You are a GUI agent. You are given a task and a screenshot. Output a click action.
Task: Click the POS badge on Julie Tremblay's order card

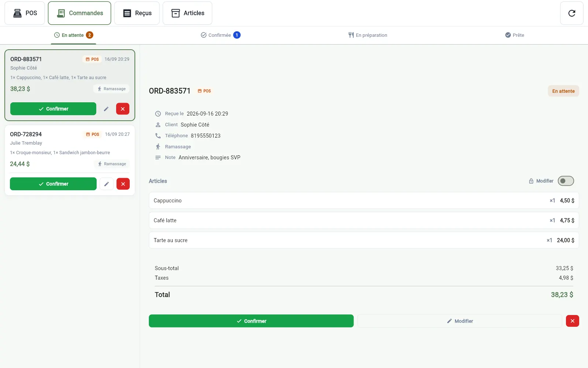93,134
